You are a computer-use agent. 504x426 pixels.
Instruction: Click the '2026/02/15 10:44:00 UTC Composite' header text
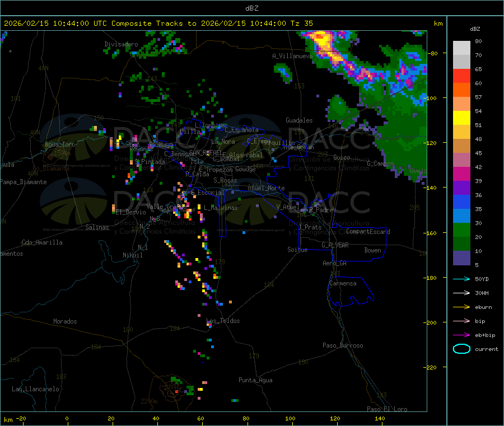(x=77, y=24)
